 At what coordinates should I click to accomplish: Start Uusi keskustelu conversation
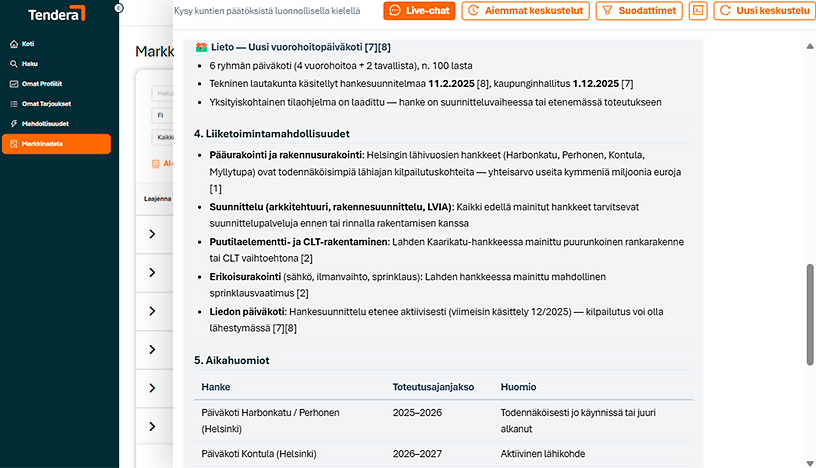(x=763, y=11)
